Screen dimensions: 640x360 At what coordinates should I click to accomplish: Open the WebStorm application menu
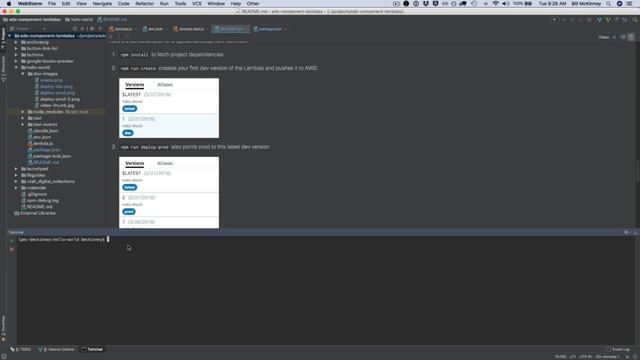(x=30, y=4)
